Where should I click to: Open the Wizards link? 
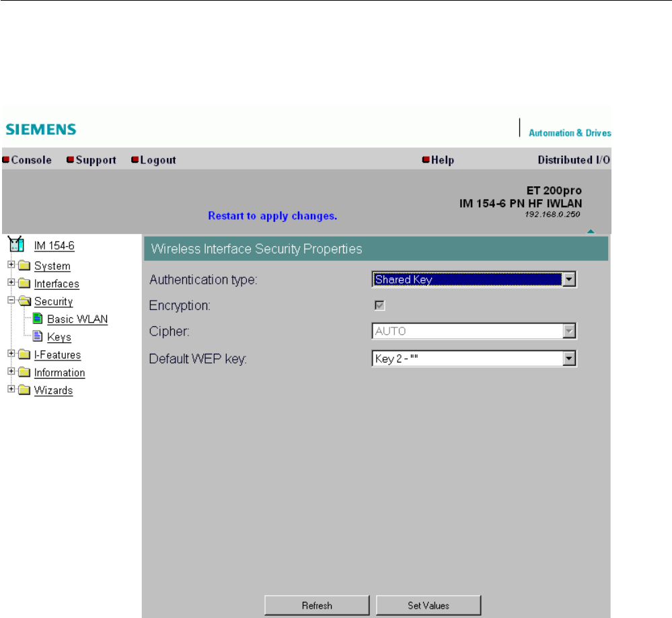pyautogui.click(x=54, y=391)
